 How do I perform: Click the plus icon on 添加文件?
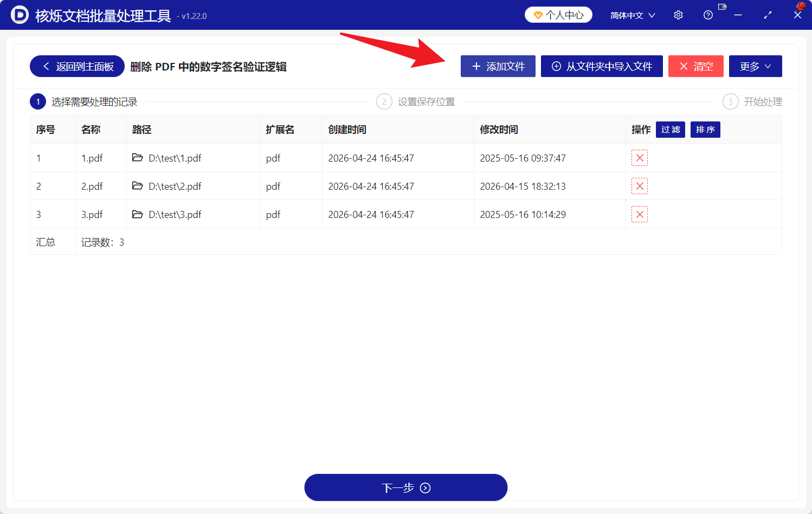tap(477, 66)
